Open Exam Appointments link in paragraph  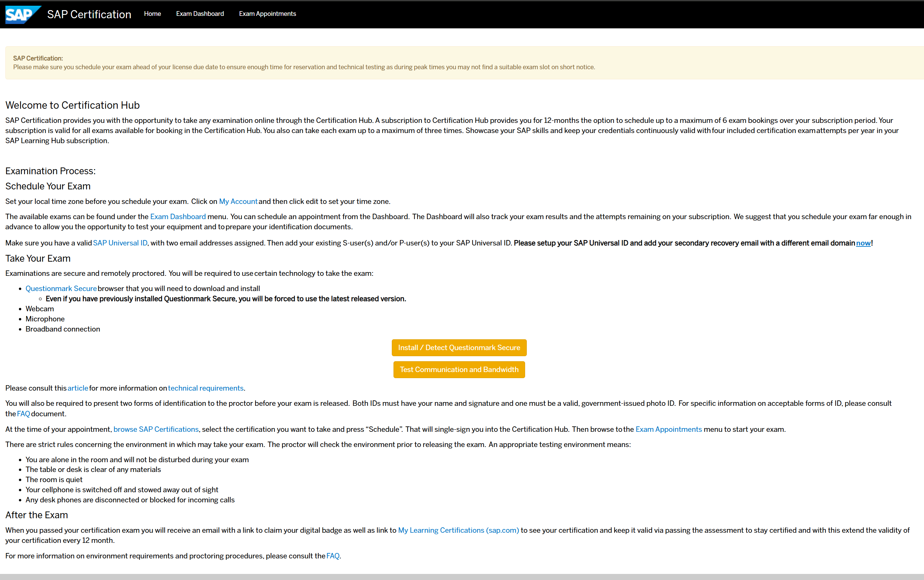point(669,429)
